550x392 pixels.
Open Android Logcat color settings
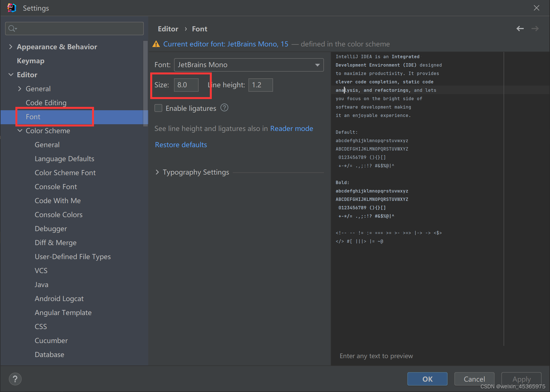point(59,299)
